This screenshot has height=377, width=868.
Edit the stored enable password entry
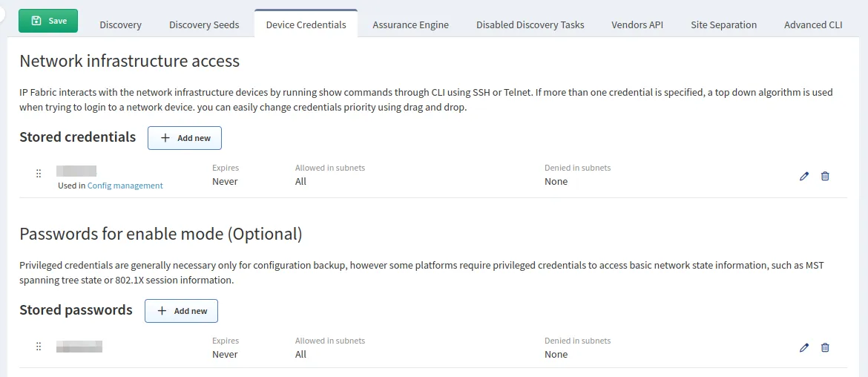[804, 348]
